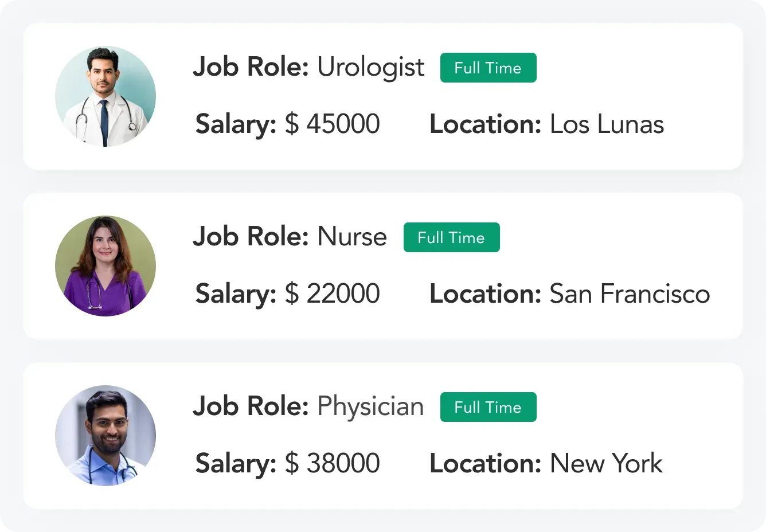Select "Job Role:" label on Physician card

click(x=251, y=406)
